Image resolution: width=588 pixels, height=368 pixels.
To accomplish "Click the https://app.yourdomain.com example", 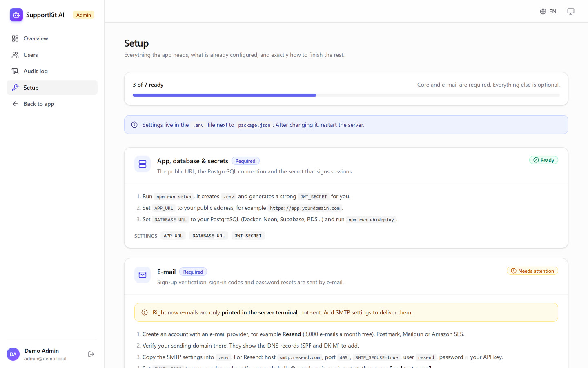I will point(305,208).
